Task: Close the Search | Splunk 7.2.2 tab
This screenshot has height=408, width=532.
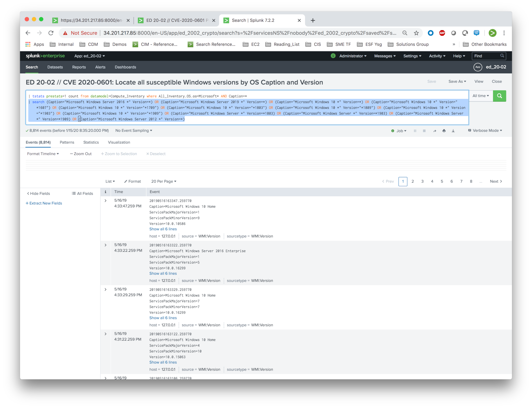Action: click(299, 20)
